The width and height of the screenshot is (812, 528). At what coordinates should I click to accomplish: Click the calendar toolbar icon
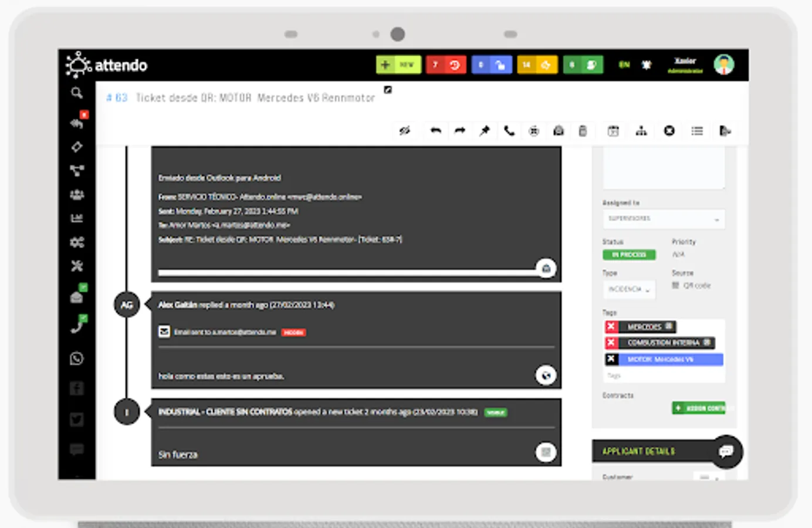point(613,131)
